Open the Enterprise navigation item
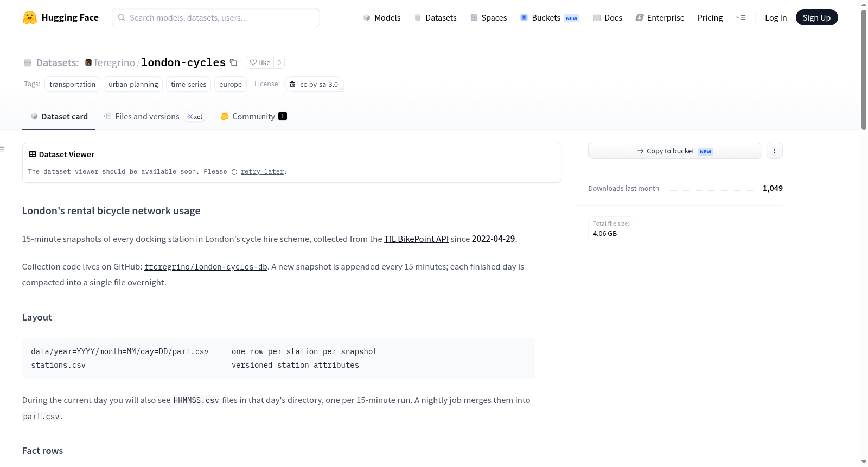 (660, 17)
